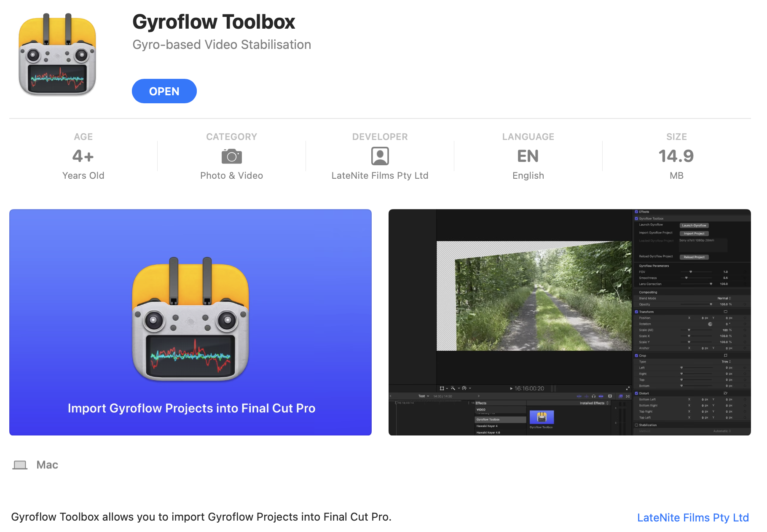Click the Reload Project button in the inspector
The width and height of the screenshot is (767, 532).
694,257
